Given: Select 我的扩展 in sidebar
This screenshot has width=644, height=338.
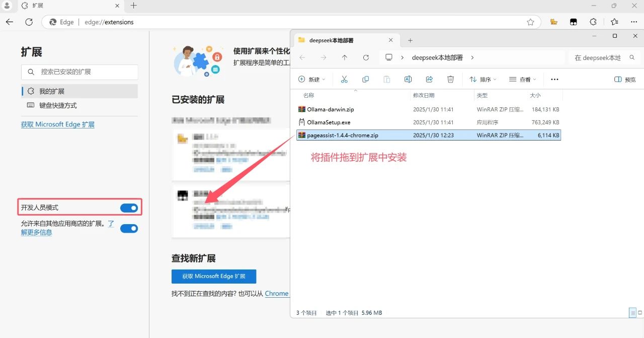Looking at the screenshot, I should click(80, 91).
